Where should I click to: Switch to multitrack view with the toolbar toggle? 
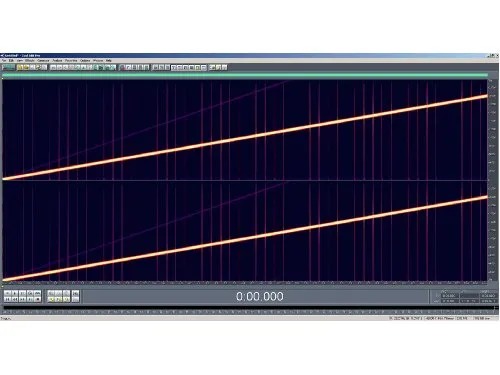[9, 67]
